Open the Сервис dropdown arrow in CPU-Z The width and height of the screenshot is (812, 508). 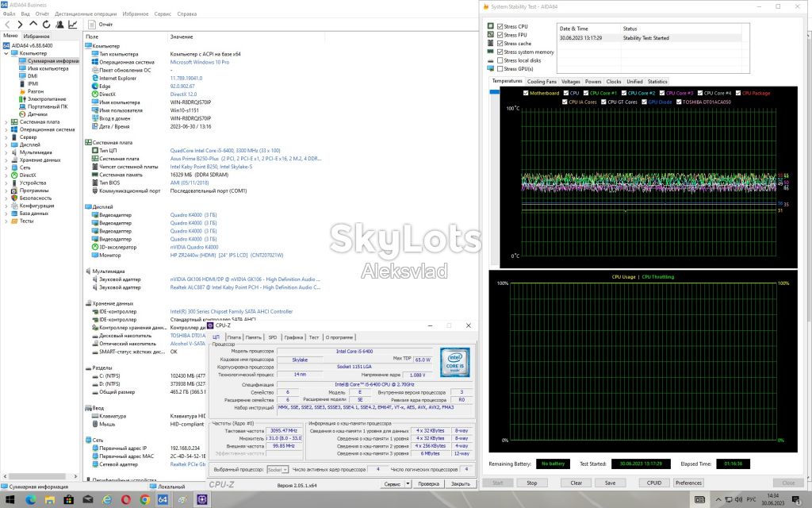408,483
